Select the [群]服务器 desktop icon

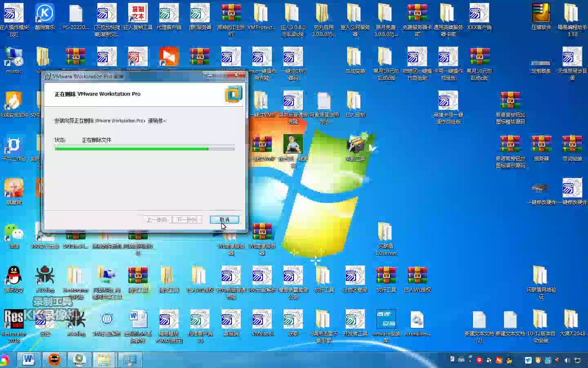coord(200,17)
